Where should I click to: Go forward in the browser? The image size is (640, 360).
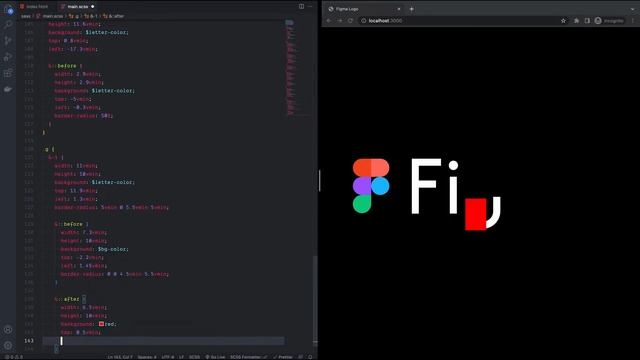(x=340, y=20)
